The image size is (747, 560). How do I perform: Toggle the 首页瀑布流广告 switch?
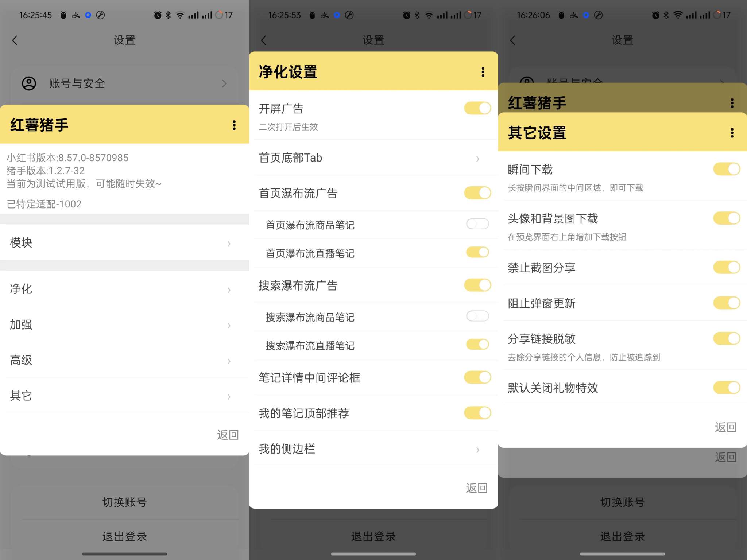pyautogui.click(x=477, y=193)
